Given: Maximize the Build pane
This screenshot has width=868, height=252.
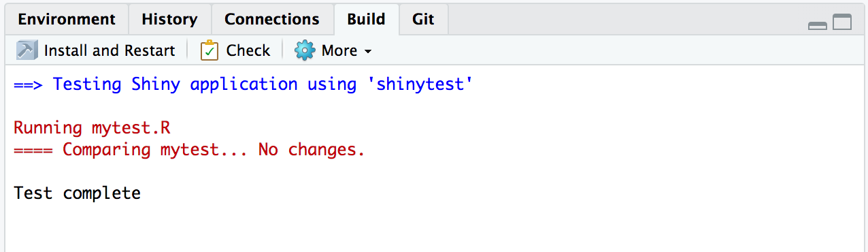Looking at the screenshot, I should click(x=842, y=23).
